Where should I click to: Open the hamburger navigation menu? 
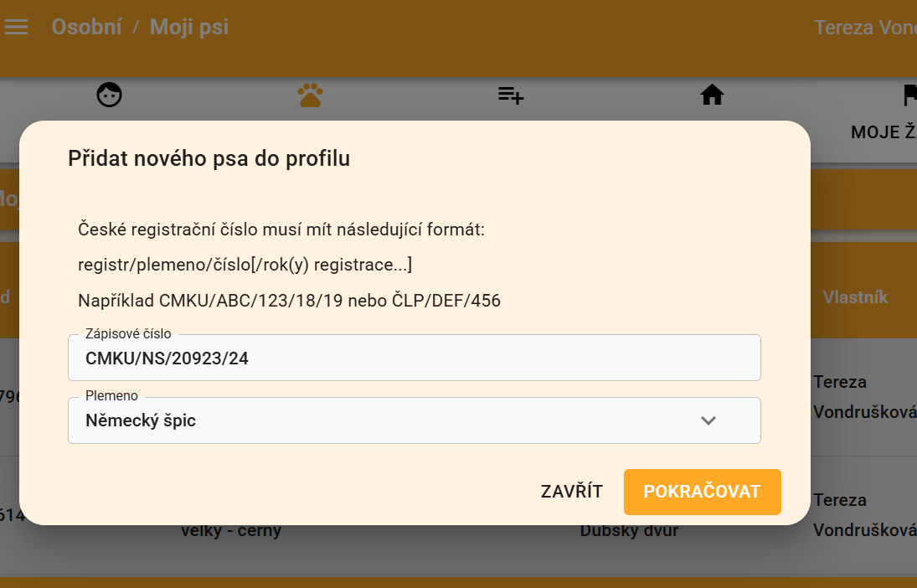[17, 28]
